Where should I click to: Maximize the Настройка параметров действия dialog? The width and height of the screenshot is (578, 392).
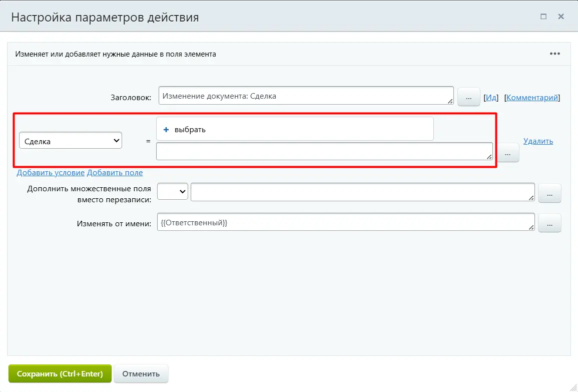tap(543, 16)
